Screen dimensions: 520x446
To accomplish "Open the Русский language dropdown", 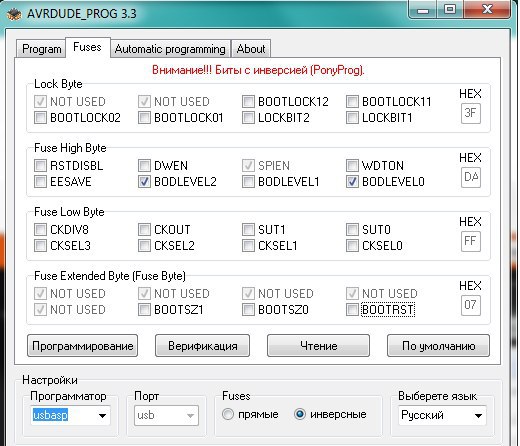I will 442,415.
